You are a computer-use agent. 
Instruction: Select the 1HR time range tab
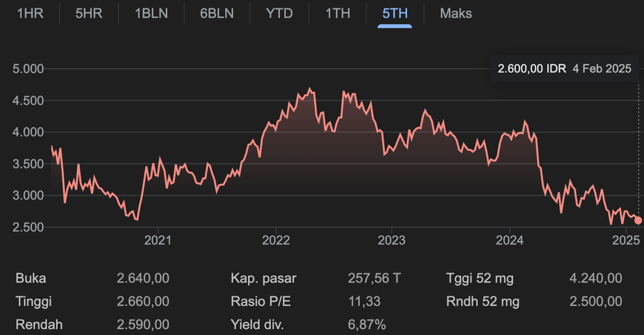click(30, 13)
